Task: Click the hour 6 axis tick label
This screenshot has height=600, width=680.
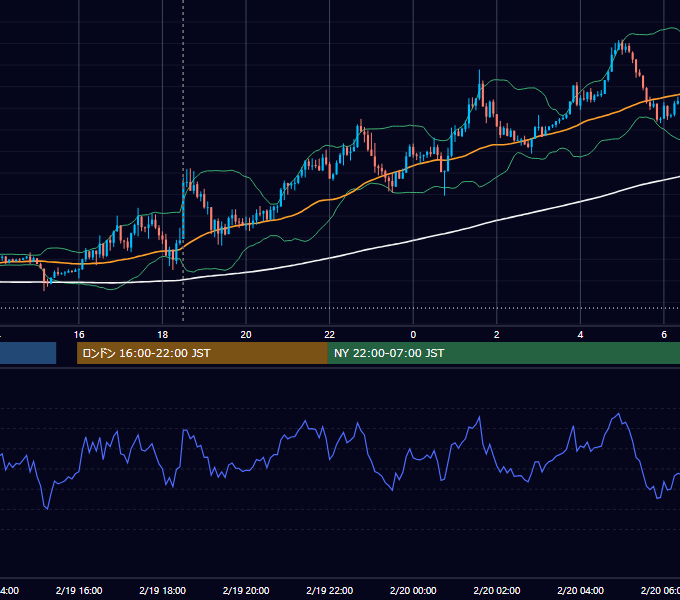Action: (664, 335)
